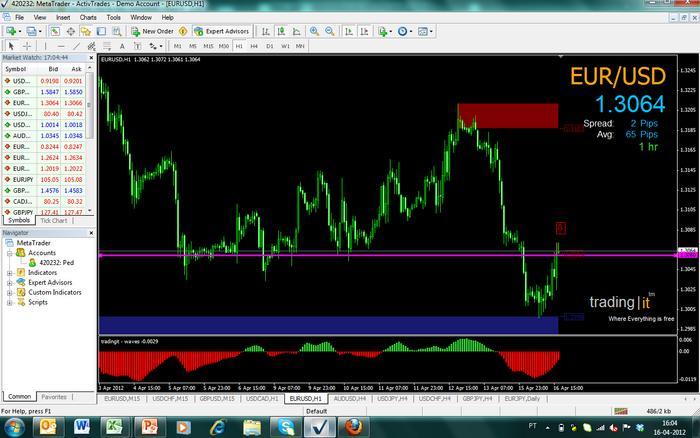Click the Profiles toolbar icon
Image resolution: width=700 pixels, height=438 pixels.
31,31
